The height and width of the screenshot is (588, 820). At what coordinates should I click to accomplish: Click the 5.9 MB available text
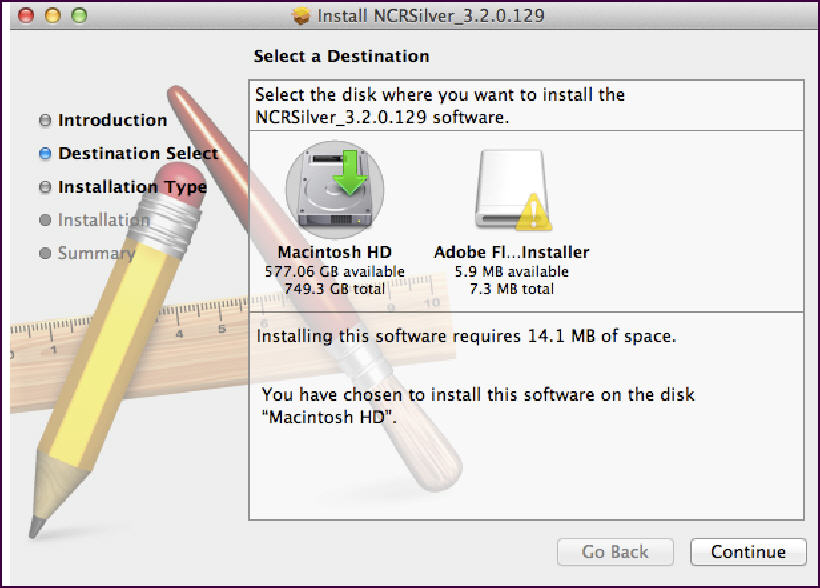click(x=511, y=272)
